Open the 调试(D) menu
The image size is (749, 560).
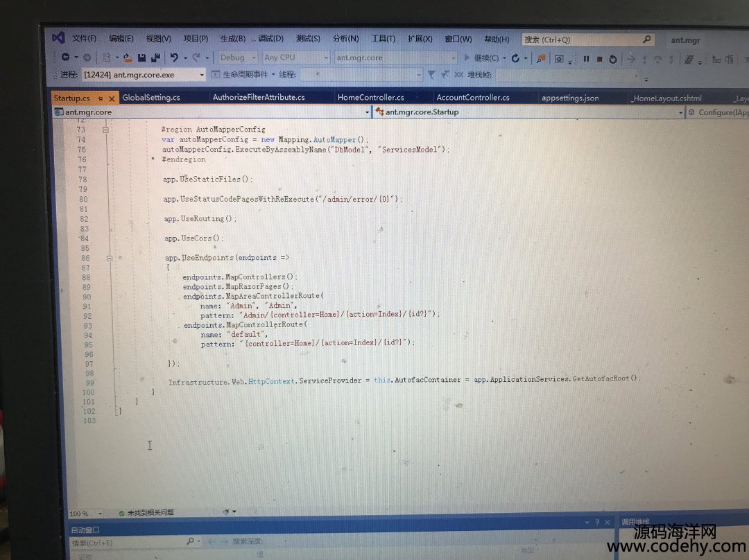[270, 39]
